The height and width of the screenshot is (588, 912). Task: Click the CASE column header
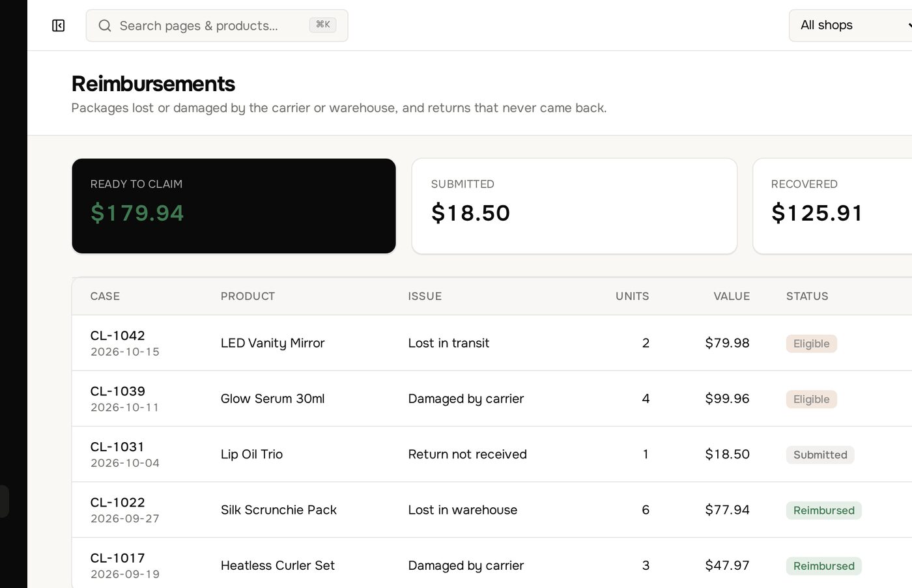[x=105, y=296]
